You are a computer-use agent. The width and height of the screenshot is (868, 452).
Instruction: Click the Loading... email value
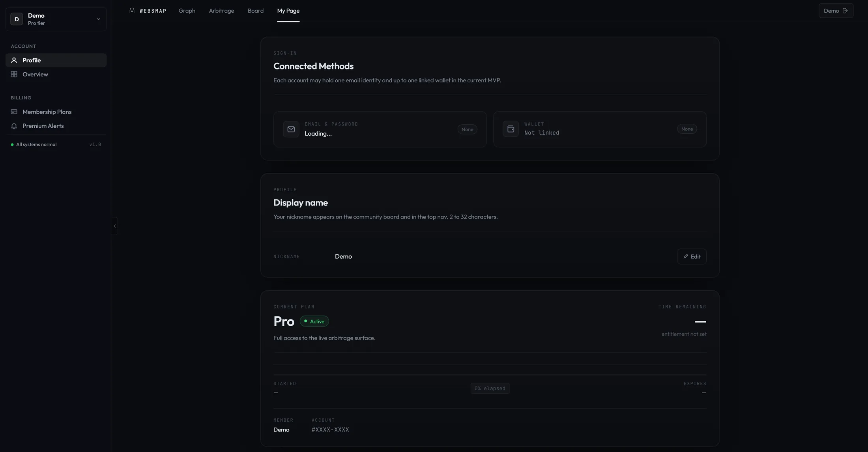tap(318, 134)
